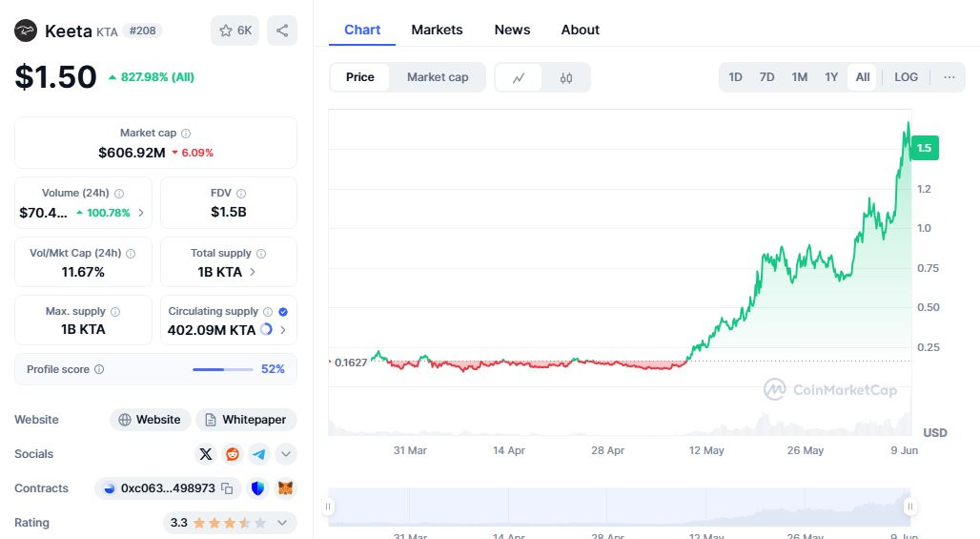980x539 pixels.
Task: Open the X (Twitter) social link
Action: pyautogui.click(x=206, y=454)
